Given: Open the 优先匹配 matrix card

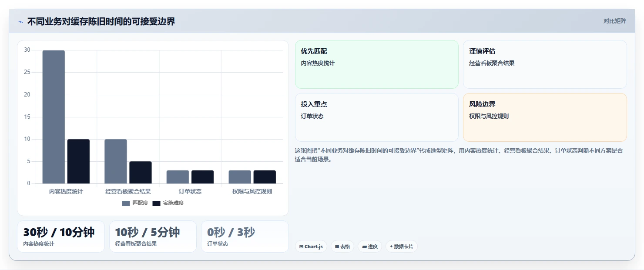Looking at the screenshot, I should pos(377,64).
